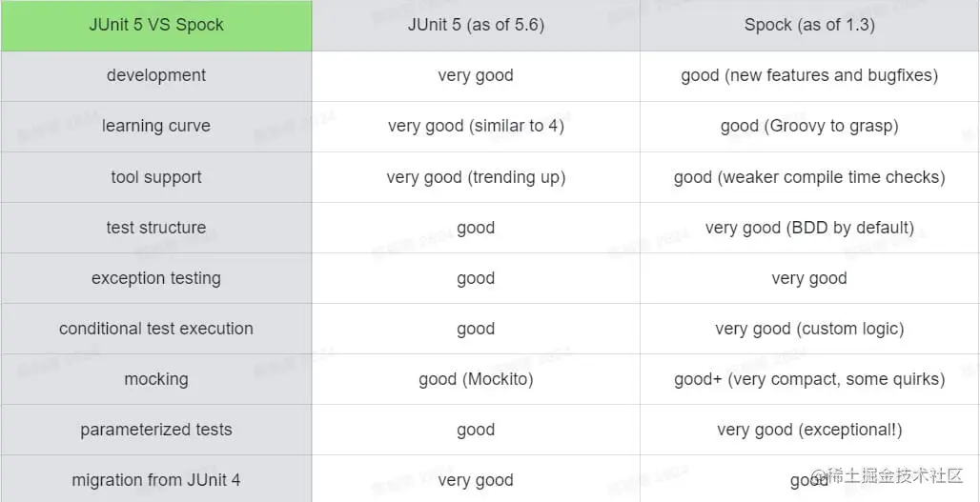The image size is (980, 502).
Task: Select the 'very good (BDD by default)' cell
Action: tap(809, 228)
